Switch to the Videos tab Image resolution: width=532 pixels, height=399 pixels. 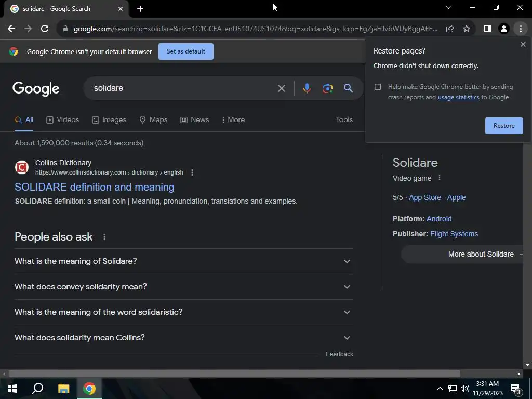click(x=63, y=120)
